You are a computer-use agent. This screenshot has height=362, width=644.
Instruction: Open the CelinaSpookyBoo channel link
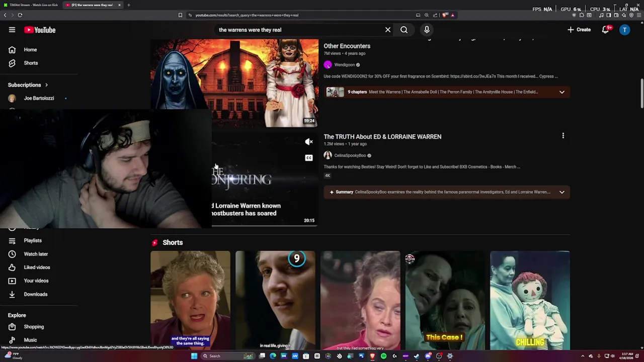click(350, 155)
